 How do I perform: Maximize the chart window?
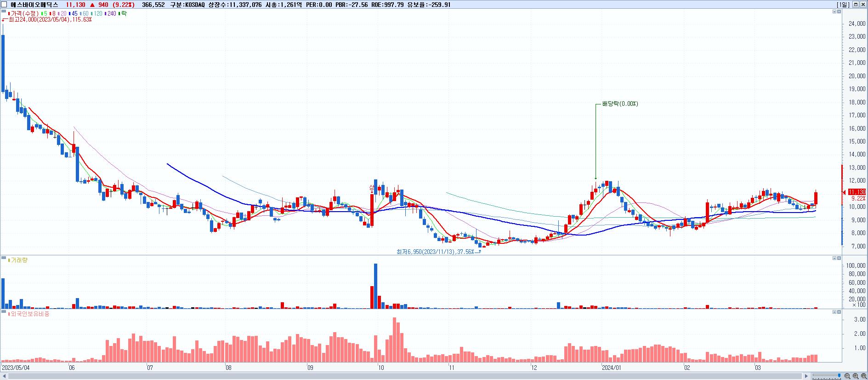[x=856, y=5]
